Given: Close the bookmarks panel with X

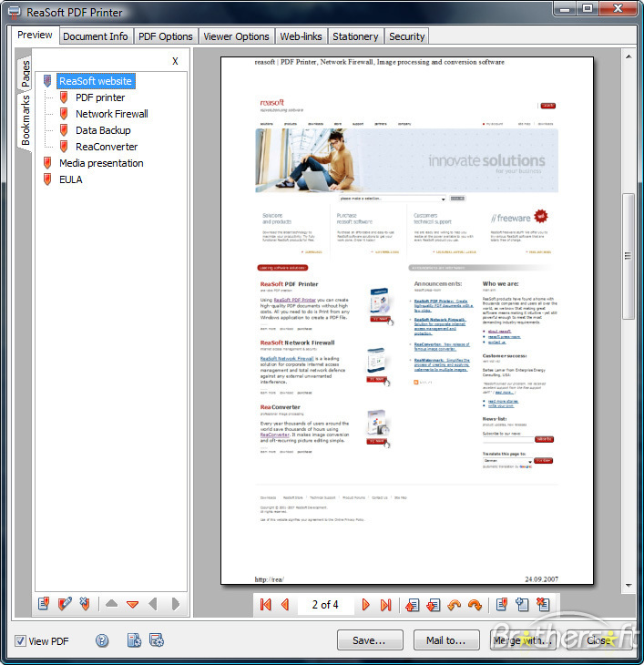Looking at the screenshot, I should [175, 61].
